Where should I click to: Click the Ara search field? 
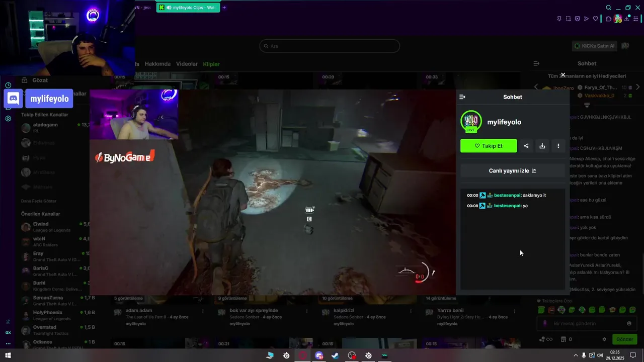click(x=330, y=46)
